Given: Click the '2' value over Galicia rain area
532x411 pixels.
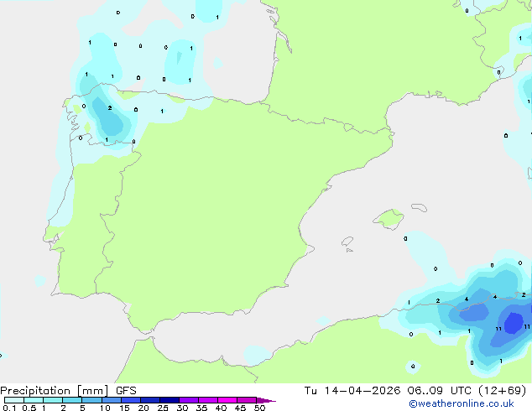Looking at the screenshot, I should click(110, 108).
